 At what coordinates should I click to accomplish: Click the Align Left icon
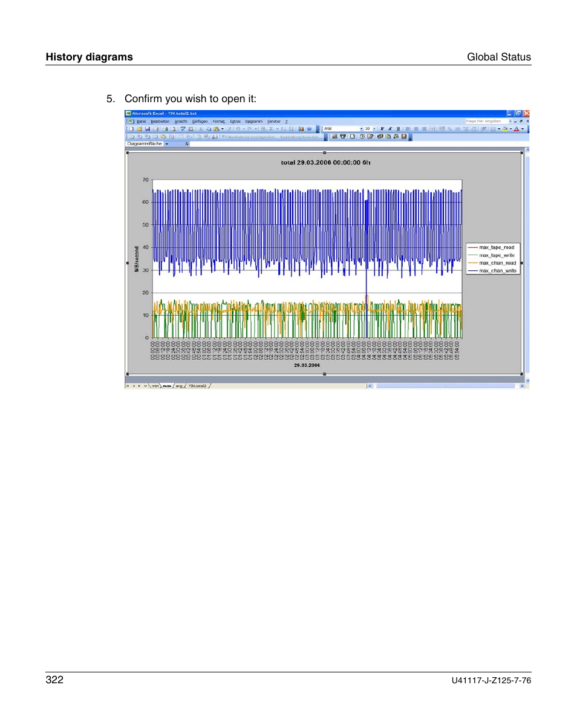[408, 129]
